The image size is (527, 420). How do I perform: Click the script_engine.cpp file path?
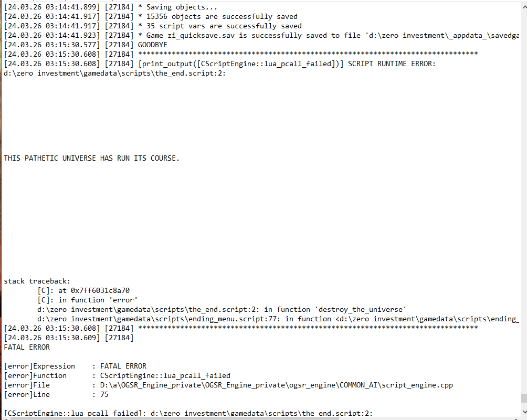(x=277, y=385)
